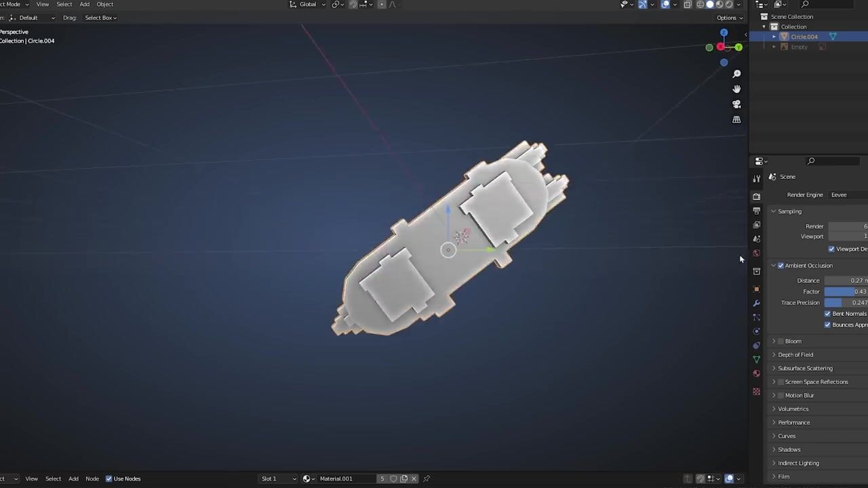Click the zoom viewport magnifier icon
The width and height of the screenshot is (868, 488).
click(x=736, y=74)
